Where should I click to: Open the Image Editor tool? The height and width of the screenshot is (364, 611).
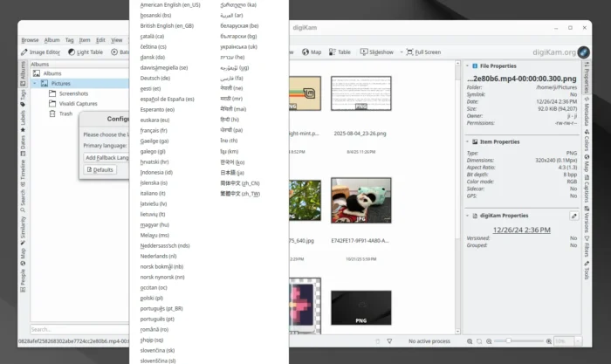[x=40, y=52]
